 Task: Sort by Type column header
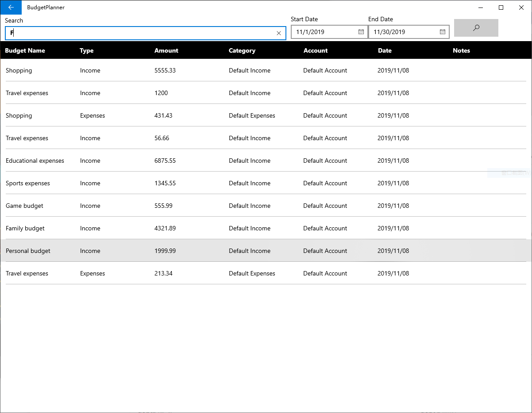tap(87, 50)
